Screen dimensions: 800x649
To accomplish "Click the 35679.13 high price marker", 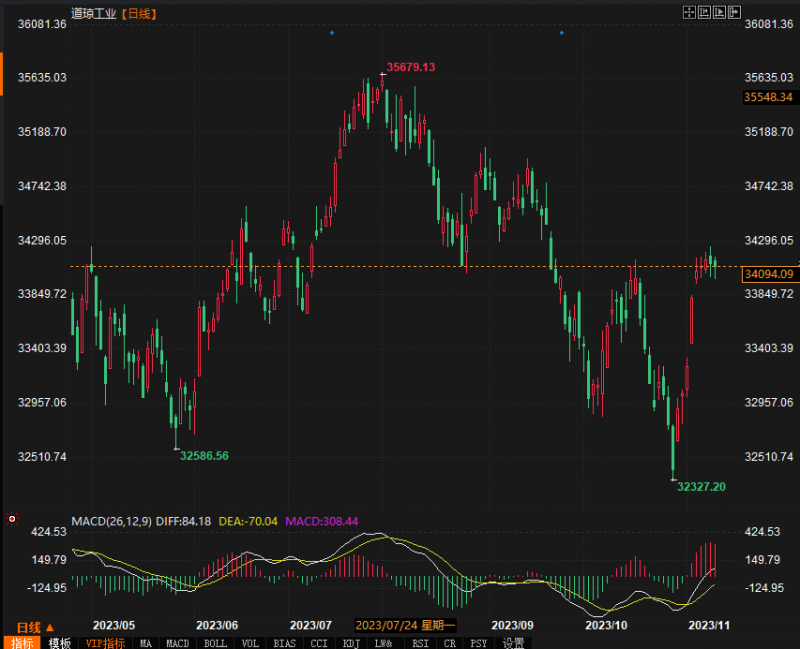I will (411, 67).
